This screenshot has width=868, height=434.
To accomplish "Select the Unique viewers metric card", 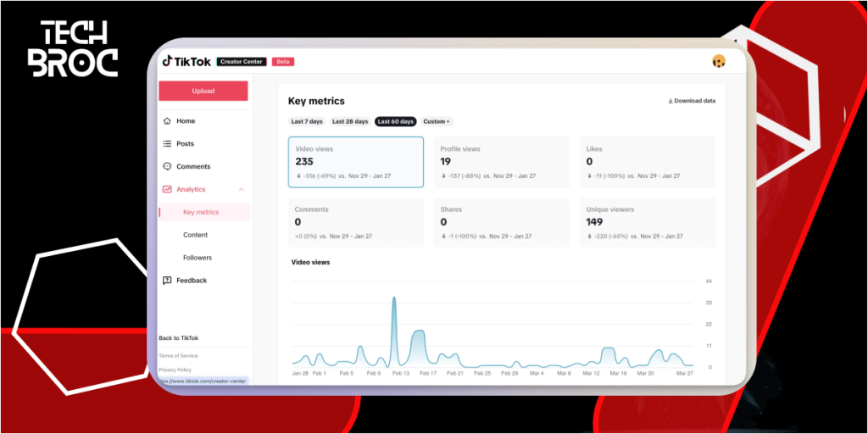I will coord(648,223).
